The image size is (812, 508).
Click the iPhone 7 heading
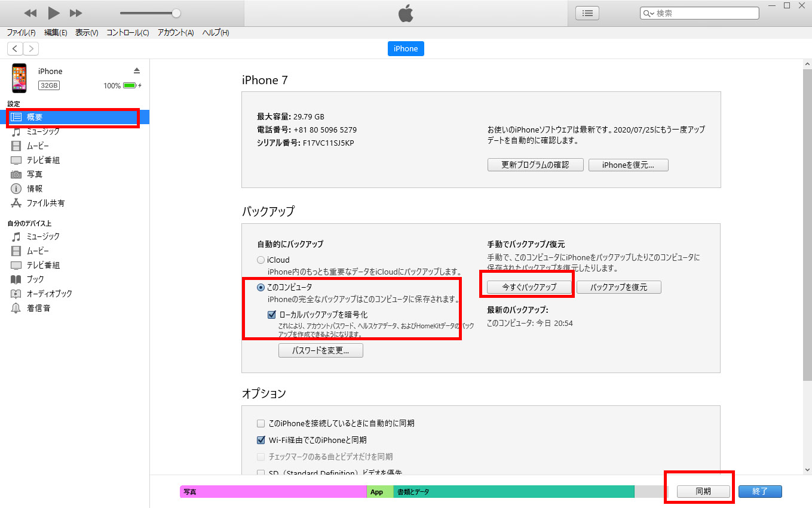tap(265, 80)
